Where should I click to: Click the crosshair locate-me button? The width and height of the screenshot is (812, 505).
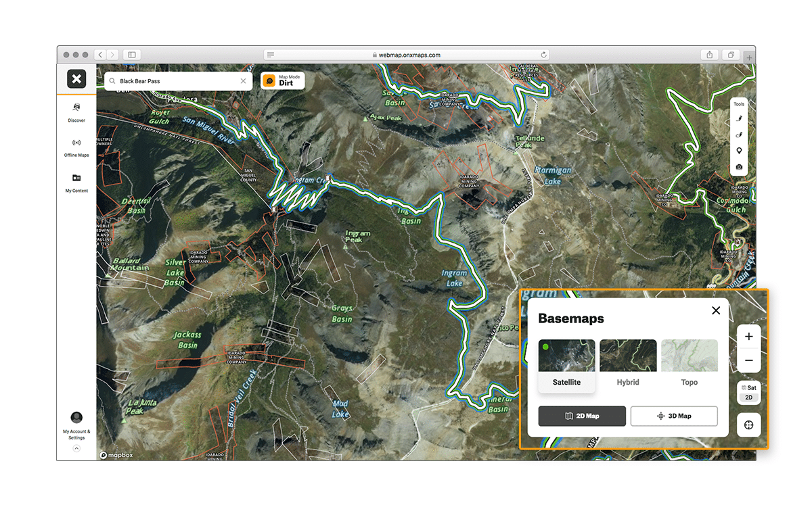tap(748, 425)
